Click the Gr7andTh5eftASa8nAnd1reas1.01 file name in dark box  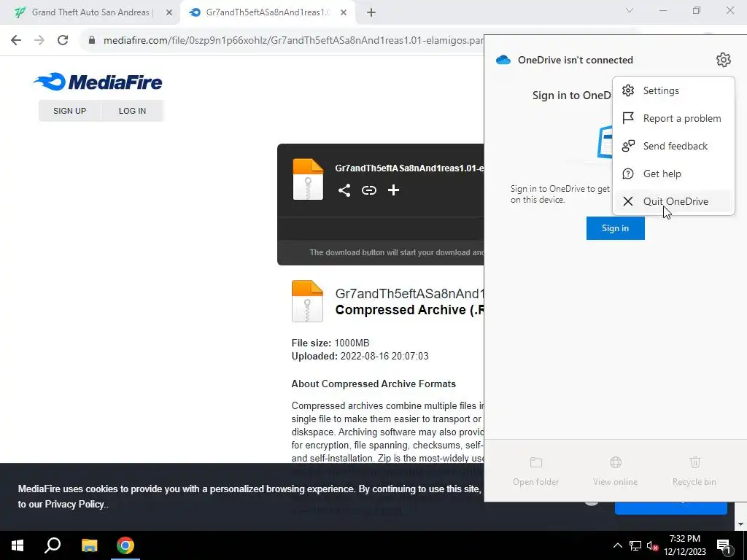coord(409,168)
